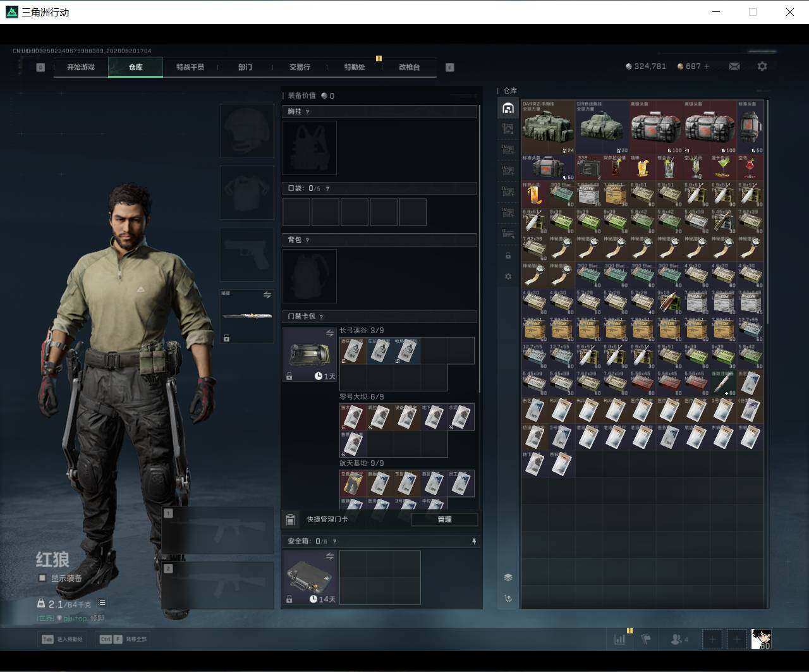Click the empty body armor slot
Viewport: 809px width, 672px height.
tap(246, 193)
